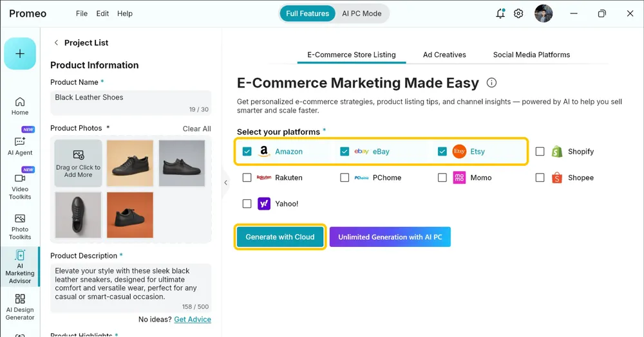The image size is (644, 337).
Task: Click the user profile avatar
Action: pyautogui.click(x=544, y=14)
